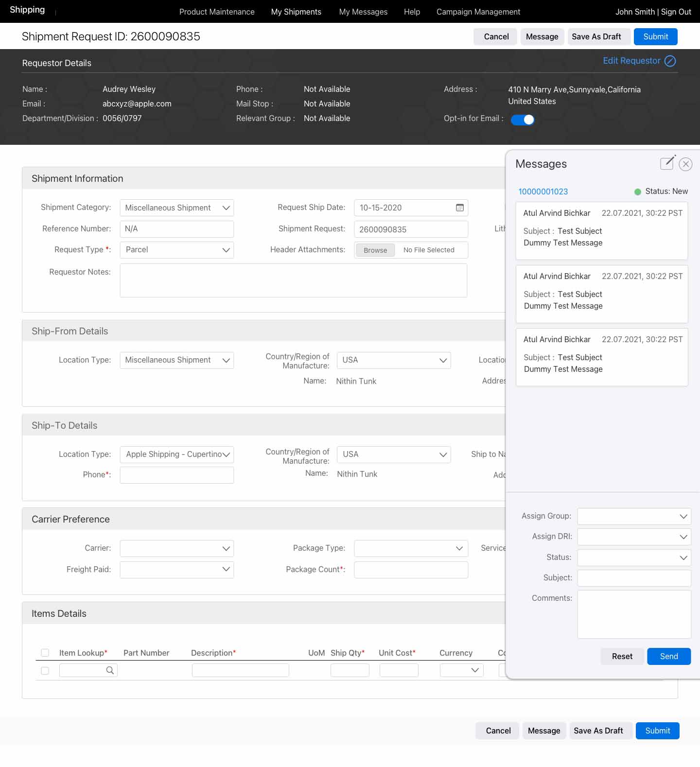Open the Request Ship Date calendar icon
The height and width of the screenshot is (767, 700).
tap(459, 208)
